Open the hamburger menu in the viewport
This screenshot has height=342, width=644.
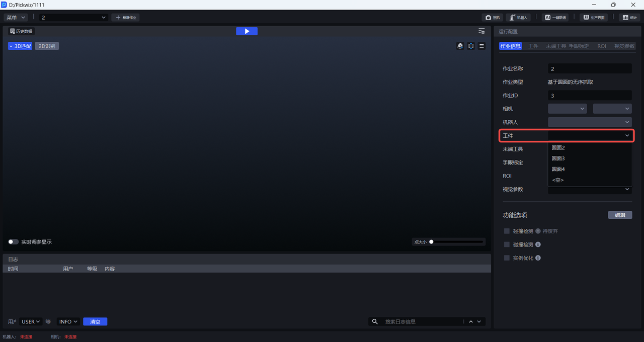tap(481, 46)
